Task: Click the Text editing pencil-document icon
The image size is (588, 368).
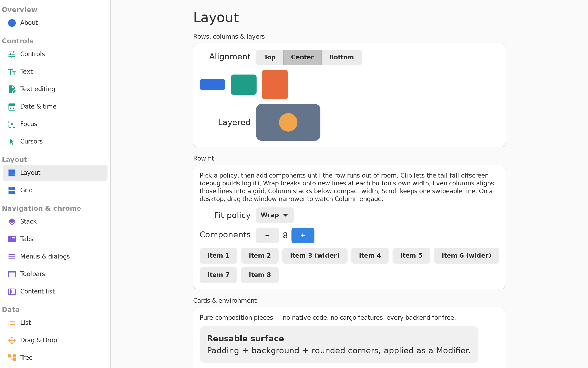Action: point(12,89)
